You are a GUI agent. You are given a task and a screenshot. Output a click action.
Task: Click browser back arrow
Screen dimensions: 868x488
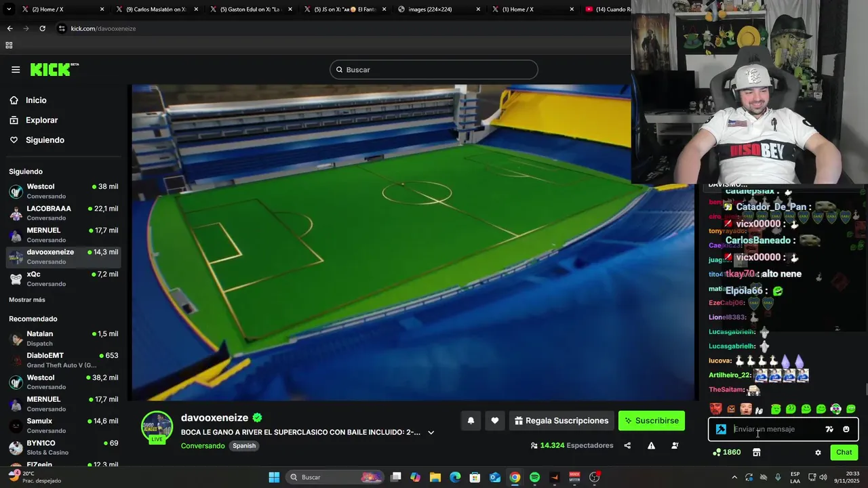pos(9,28)
